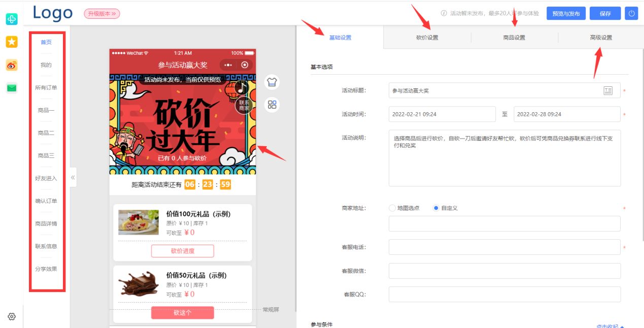Image resolution: width=644 pixels, height=328 pixels.
Task: Open the green mail envelope icon
Action: click(x=12, y=88)
